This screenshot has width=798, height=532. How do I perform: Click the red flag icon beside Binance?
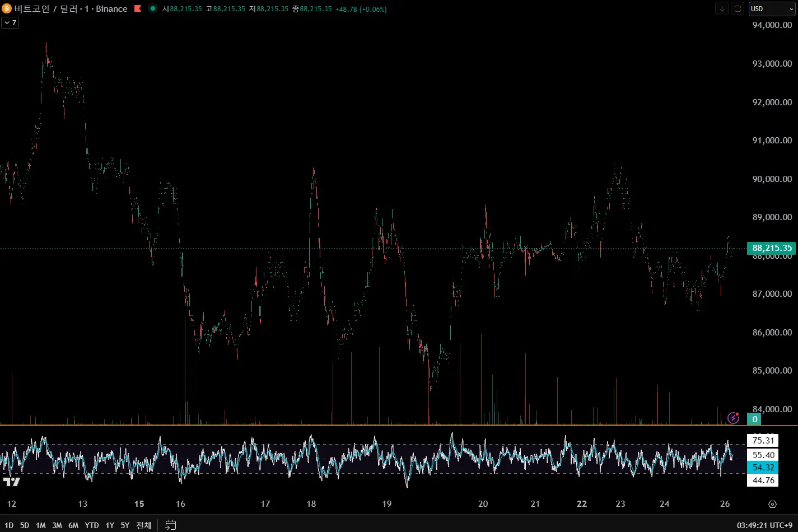pos(138,9)
